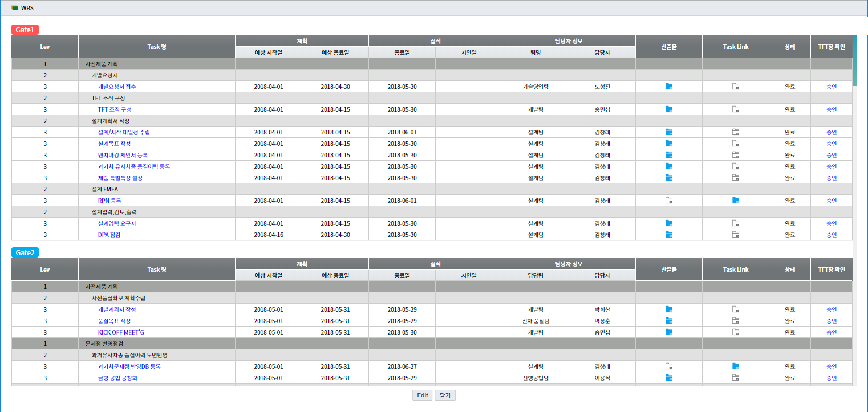Viewport: 868px width, 412px height.
Task: Open deliverable folder for 품질목표 작성
Action: pyautogui.click(x=669, y=321)
